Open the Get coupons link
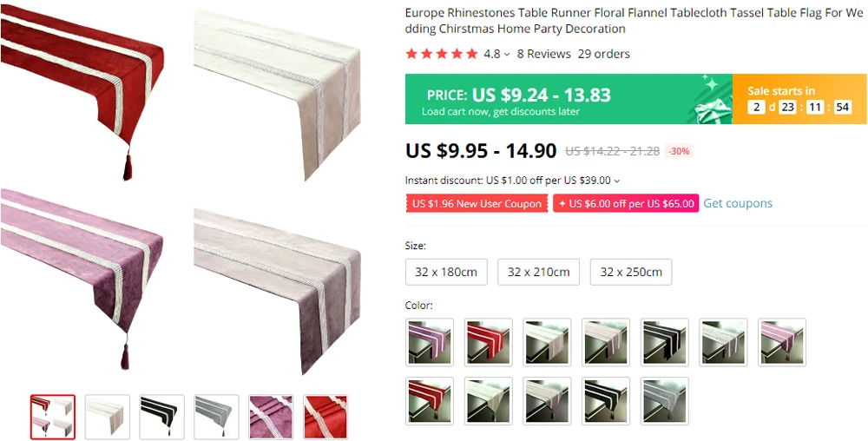Image resolution: width=868 pixels, height=441 pixels. [x=738, y=203]
